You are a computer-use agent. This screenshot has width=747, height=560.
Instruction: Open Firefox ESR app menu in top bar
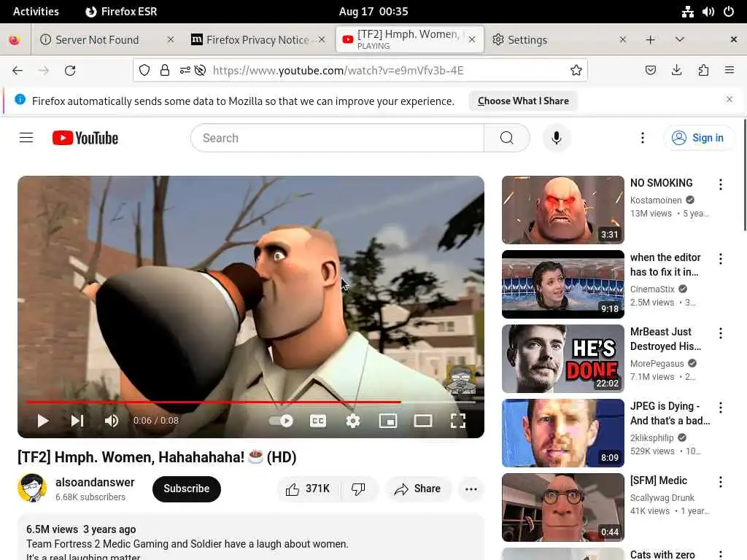(x=122, y=12)
